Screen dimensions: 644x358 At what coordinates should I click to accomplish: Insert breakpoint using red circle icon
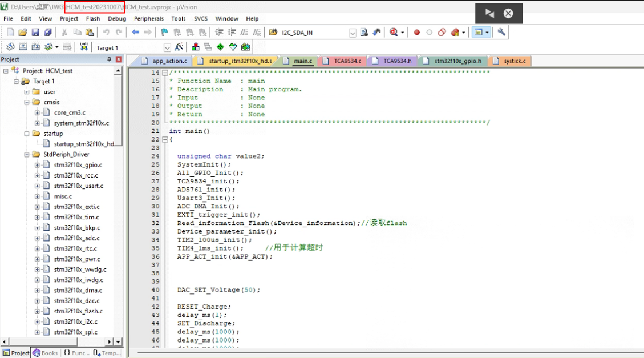[417, 33]
